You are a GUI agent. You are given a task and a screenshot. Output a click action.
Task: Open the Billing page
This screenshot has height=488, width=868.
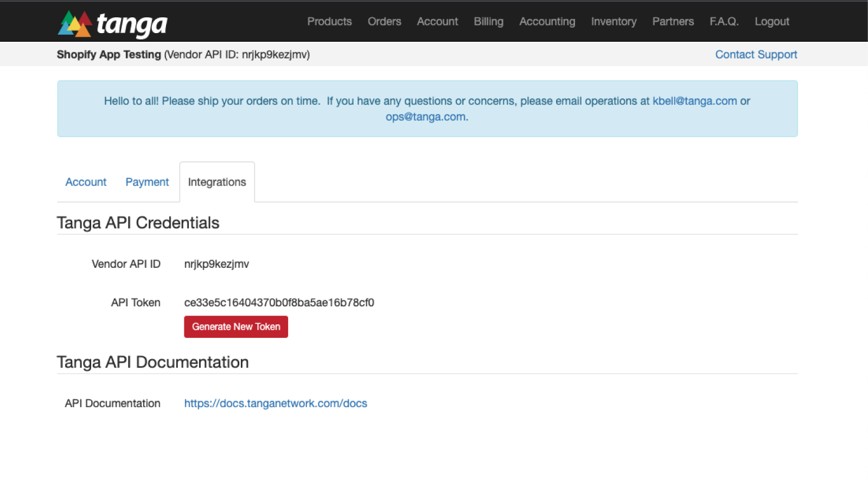click(488, 22)
